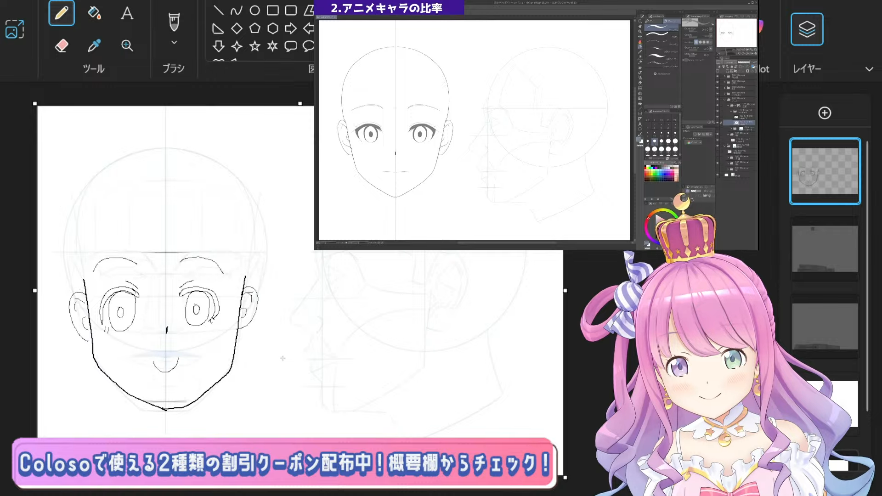Click the 2.アニメキャラの比率 video title
Screen dimensions: 882x496
[386, 8]
